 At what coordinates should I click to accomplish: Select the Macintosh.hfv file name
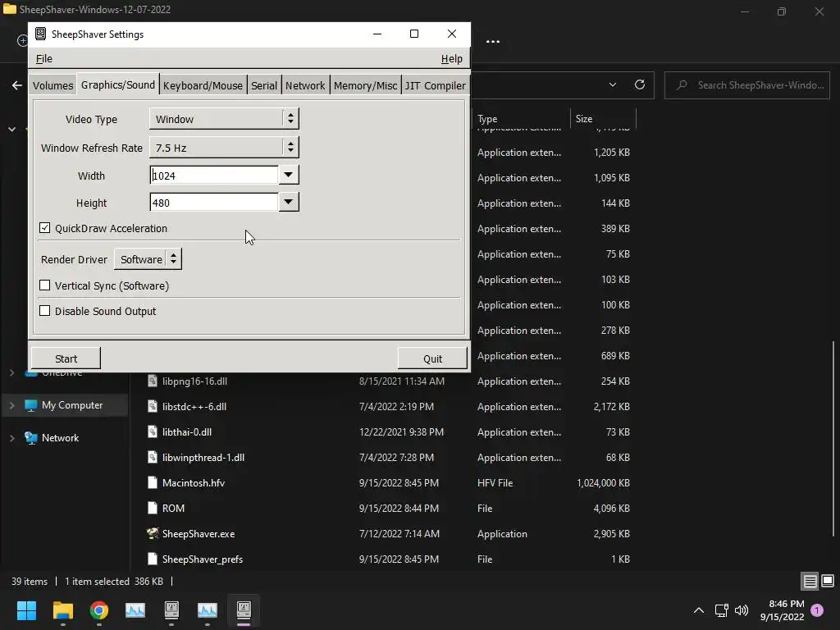pos(194,482)
